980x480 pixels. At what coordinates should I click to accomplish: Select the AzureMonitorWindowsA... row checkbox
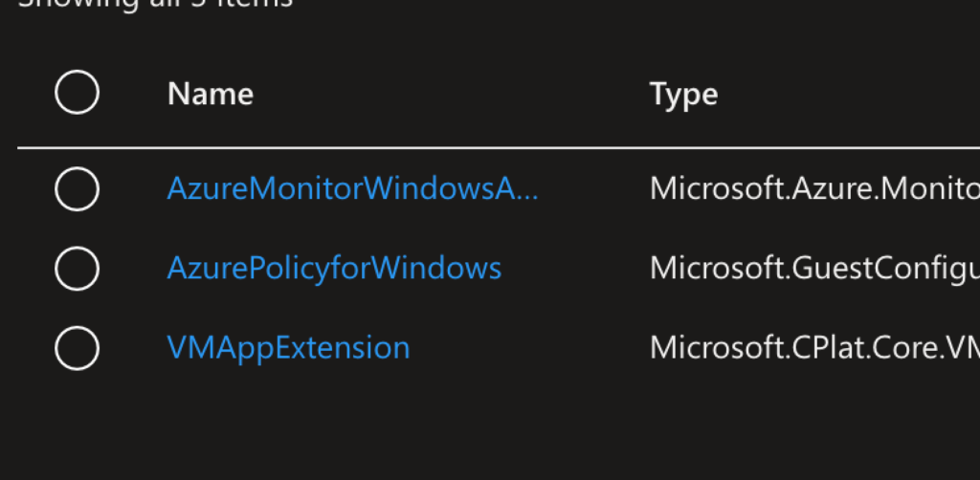[x=77, y=188]
